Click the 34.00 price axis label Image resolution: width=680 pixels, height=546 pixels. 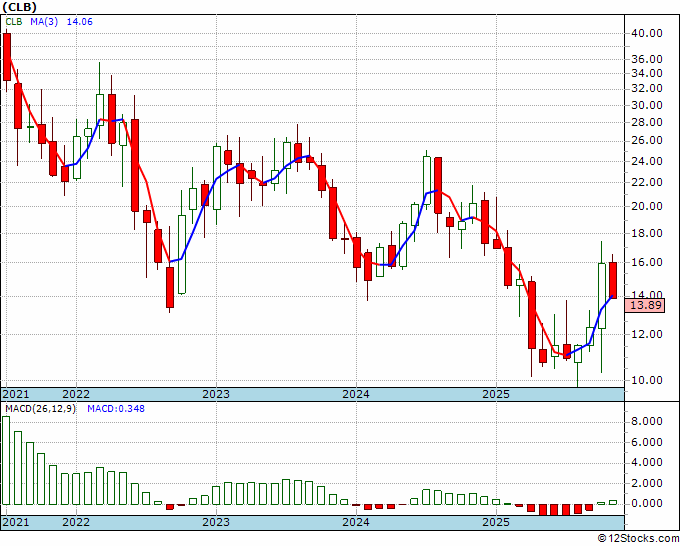(646, 73)
